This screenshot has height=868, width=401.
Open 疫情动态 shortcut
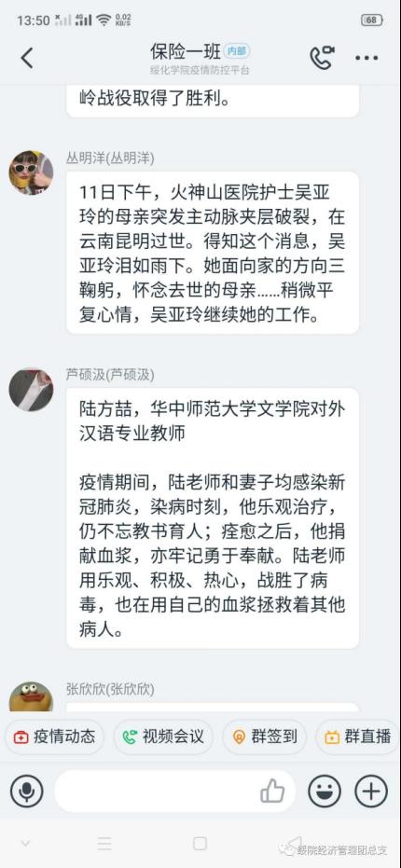(54, 737)
